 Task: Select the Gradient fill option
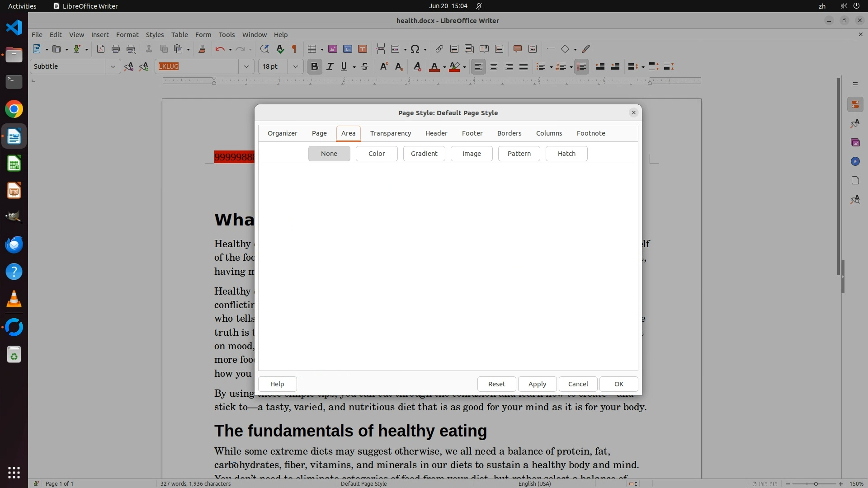424,154
